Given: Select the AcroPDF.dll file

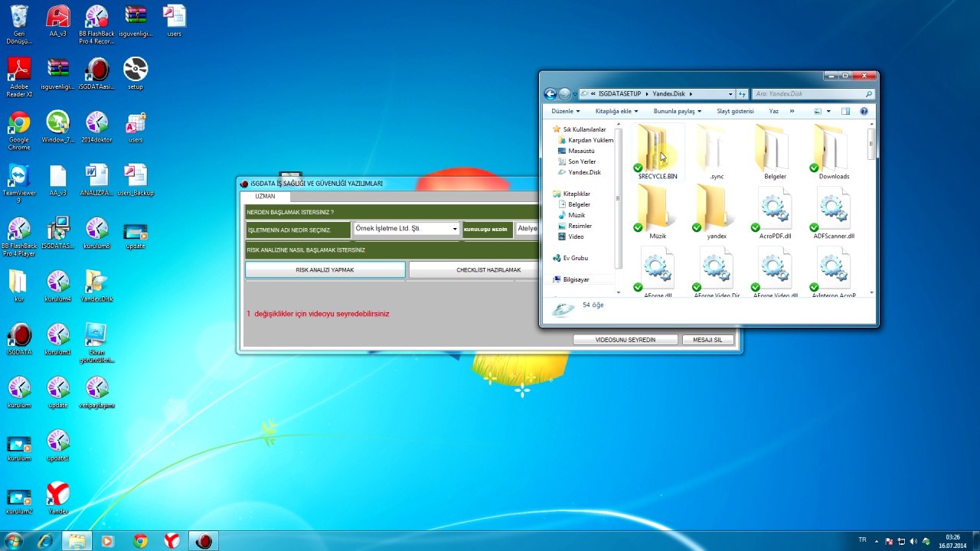Looking at the screenshot, I should 775,213.
